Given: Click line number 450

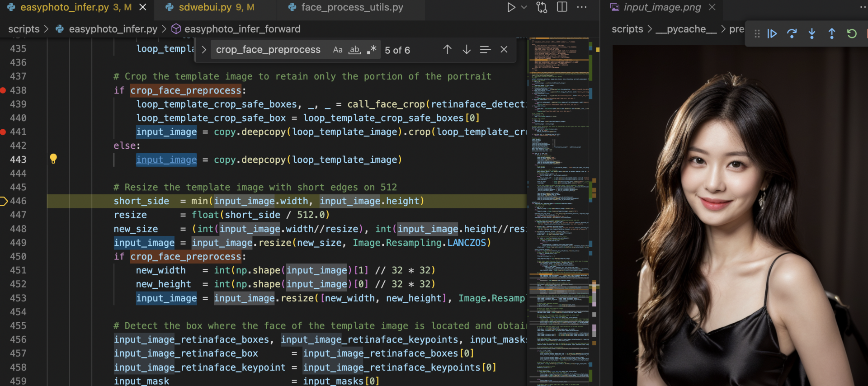Looking at the screenshot, I should pos(18,257).
